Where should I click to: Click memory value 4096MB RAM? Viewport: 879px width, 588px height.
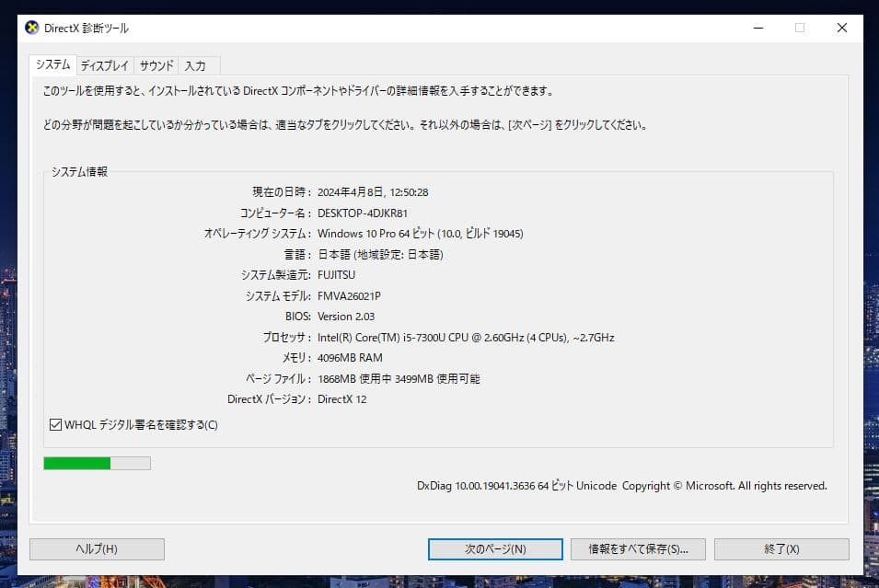click(350, 358)
